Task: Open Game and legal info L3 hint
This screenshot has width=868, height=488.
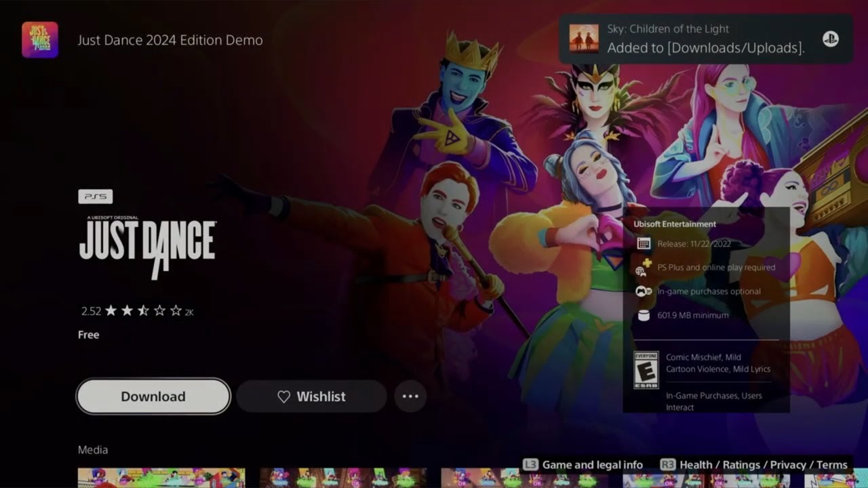Action: [x=583, y=465]
